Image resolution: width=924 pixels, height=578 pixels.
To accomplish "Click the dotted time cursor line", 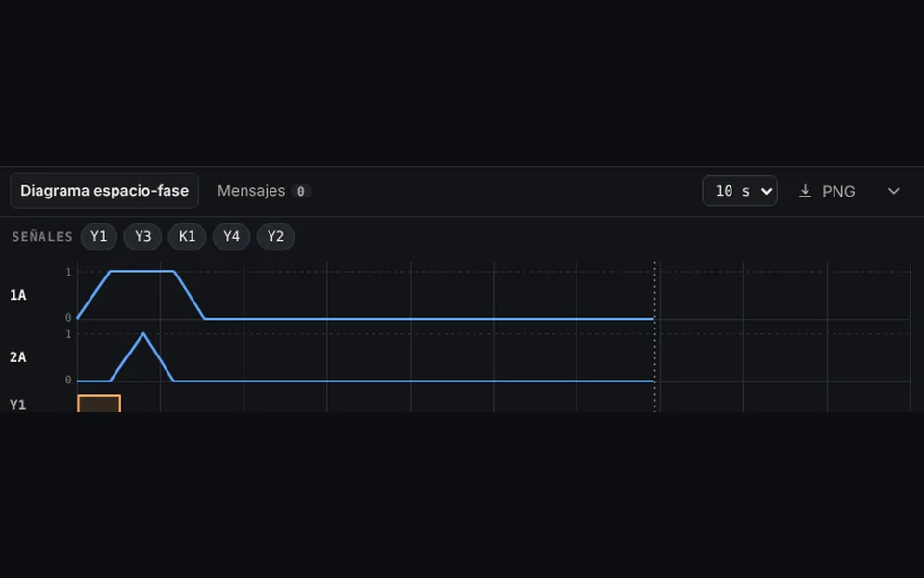I will click(654, 336).
